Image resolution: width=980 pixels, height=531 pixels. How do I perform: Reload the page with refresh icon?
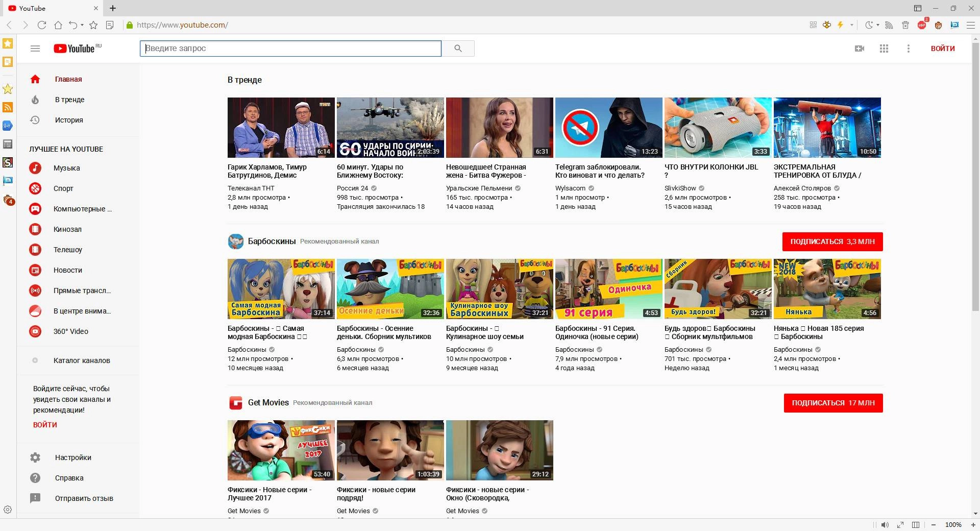tap(42, 25)
